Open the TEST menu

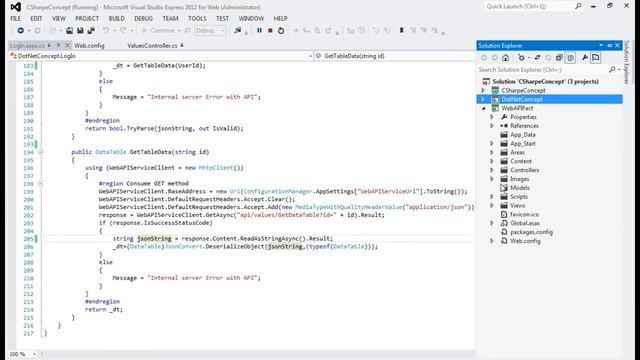click(x=222, y=18)
